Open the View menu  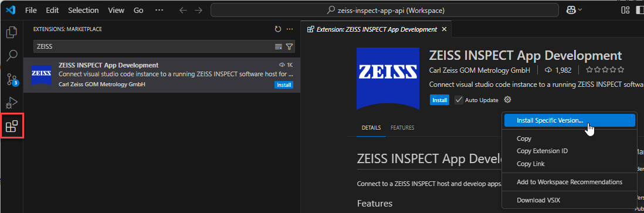point(117,11)
